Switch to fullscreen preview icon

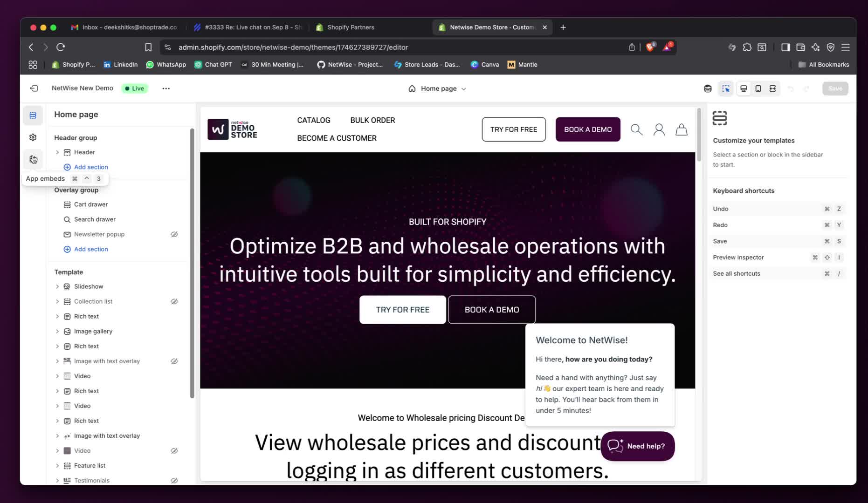coord(772,88)
